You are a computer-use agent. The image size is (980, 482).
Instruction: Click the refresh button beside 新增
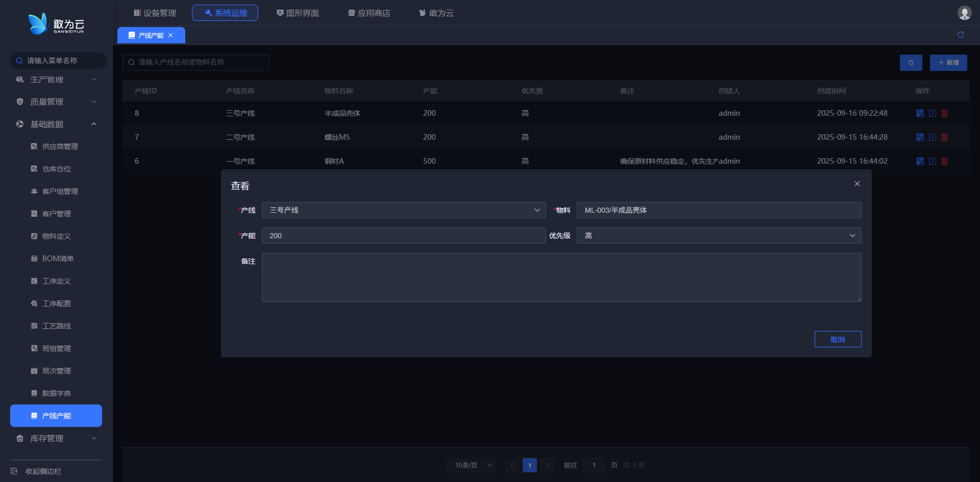(x=911, y=63)
